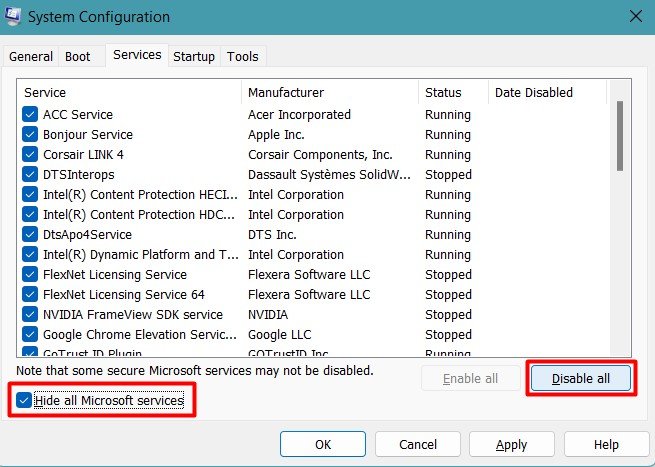Toggle Intel Content Protection HECI checkbox
Screen dimensions: 655x467
[30, 194]
